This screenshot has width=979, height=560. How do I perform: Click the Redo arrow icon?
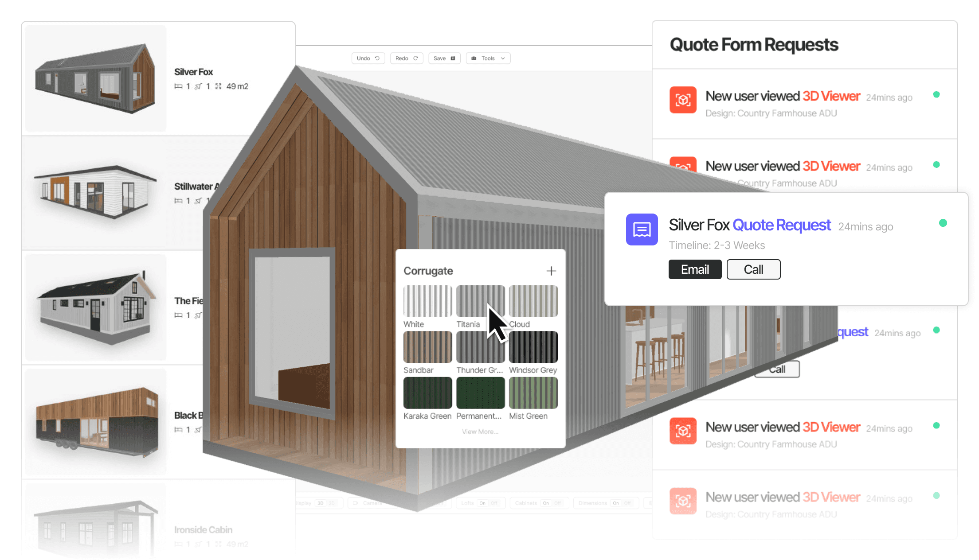[x=416, y=58]
